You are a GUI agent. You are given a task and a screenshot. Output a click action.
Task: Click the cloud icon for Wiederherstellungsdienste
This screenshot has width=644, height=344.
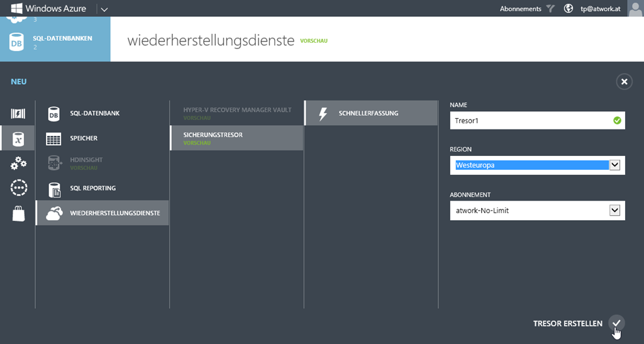tap(54, 213)
